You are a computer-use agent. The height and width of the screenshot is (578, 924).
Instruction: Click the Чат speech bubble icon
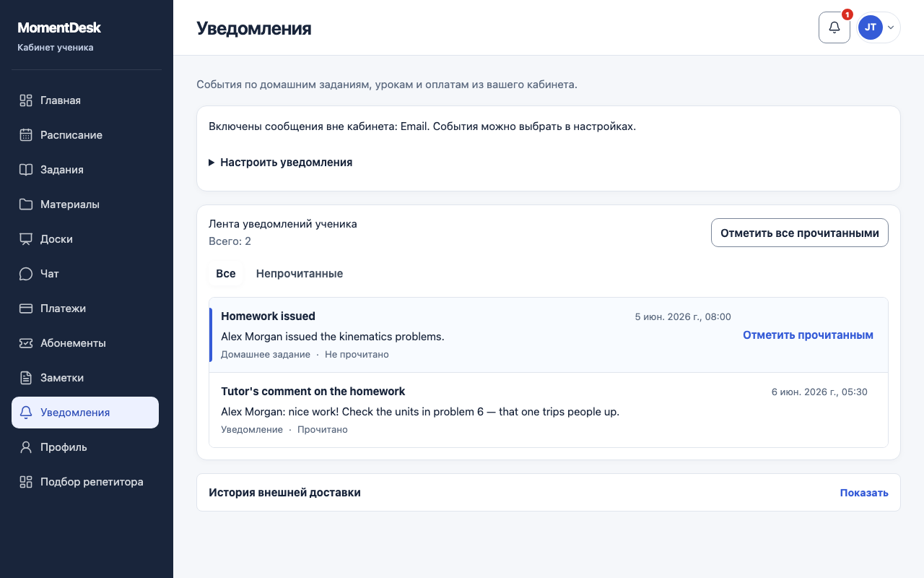[x=26, y=274]
